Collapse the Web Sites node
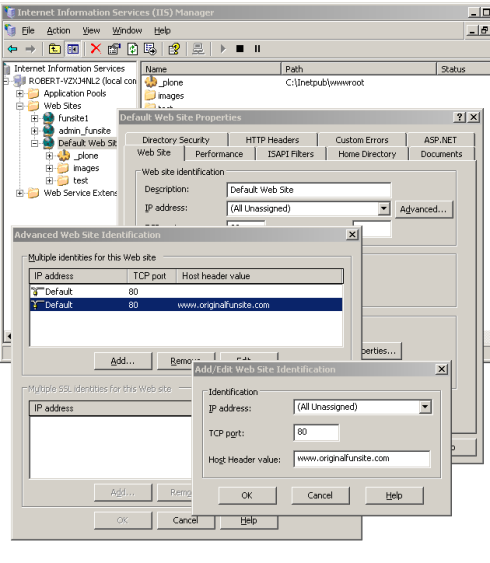 point(19,106)
